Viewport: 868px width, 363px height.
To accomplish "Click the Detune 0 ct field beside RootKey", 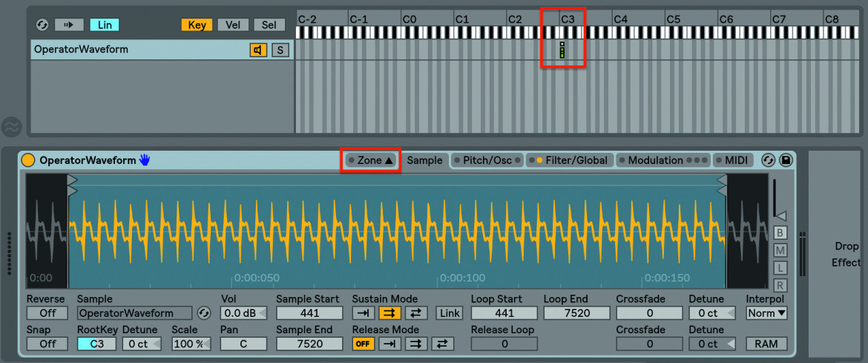I will pos(142,344).
